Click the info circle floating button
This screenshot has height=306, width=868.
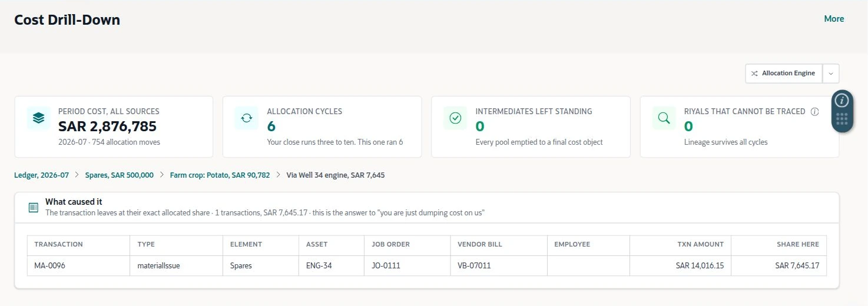pyautogui.click(x=842, y=100)
